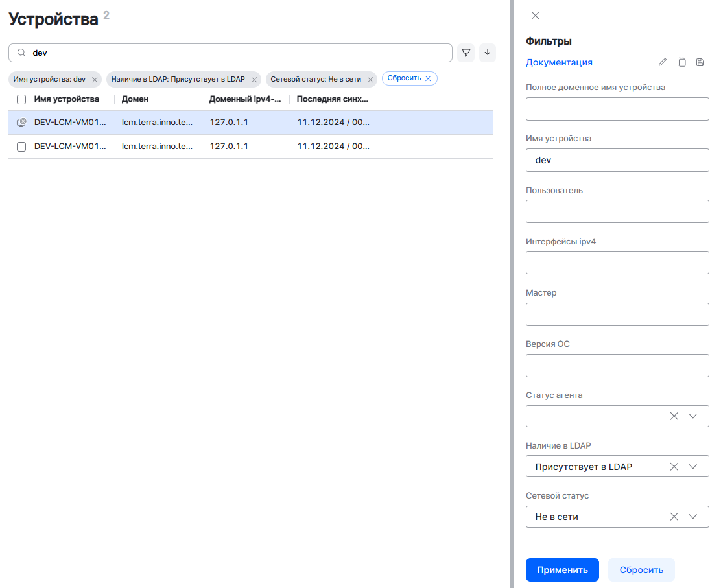Click the filter funnel icon
This screenshot has height=588, width=721.
pos(466,53)
